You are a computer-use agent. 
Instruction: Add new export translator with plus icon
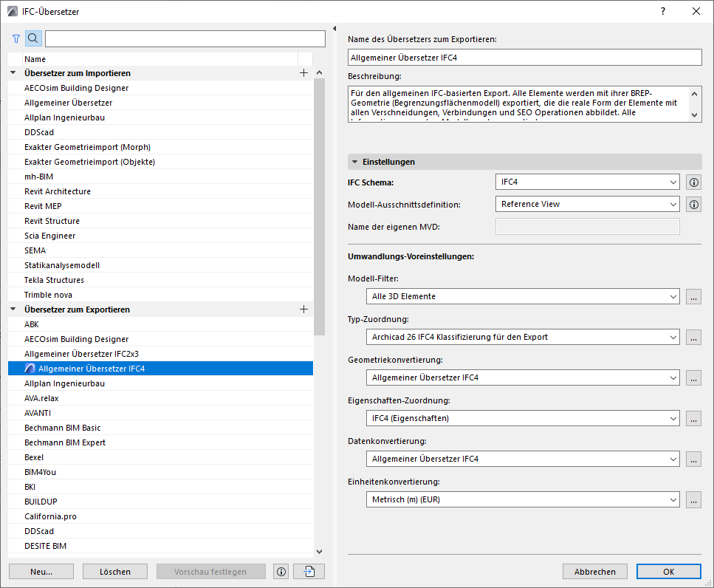(303, 310)
